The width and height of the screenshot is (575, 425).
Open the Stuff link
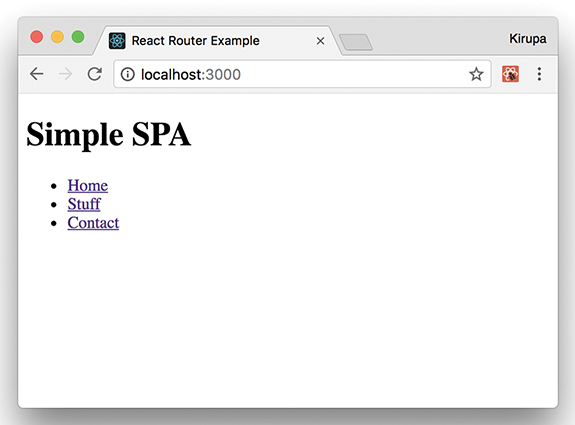coord(84,204)
